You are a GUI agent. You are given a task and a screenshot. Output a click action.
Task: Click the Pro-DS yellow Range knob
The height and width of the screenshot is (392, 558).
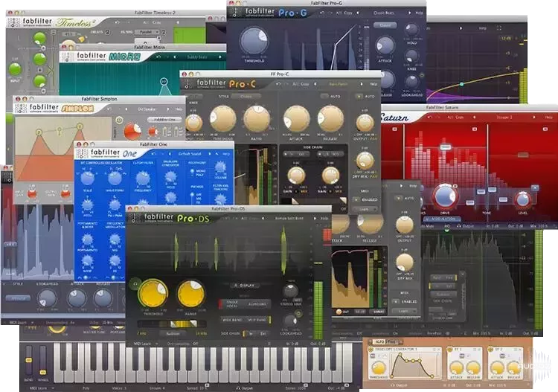(191, 294)
